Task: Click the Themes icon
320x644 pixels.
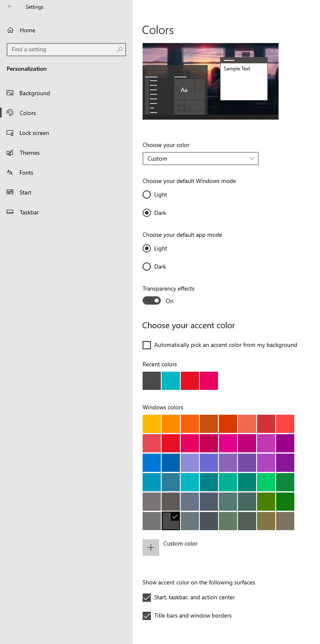Action: coord(10,153)
